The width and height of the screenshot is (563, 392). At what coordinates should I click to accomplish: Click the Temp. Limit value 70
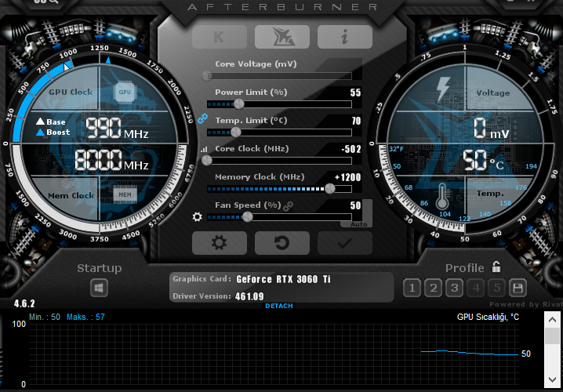[356, 121]
